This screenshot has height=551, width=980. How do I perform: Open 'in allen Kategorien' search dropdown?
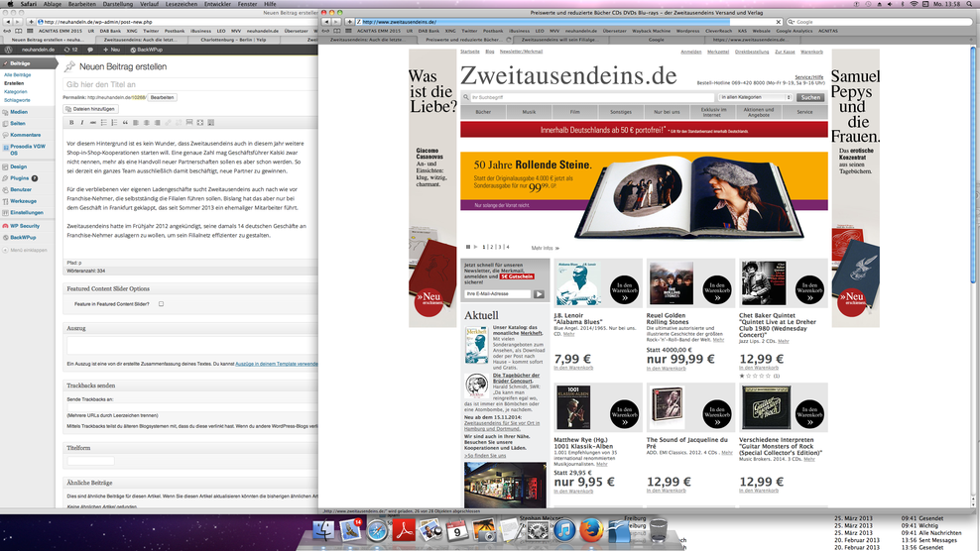click(x=756, y=97)
